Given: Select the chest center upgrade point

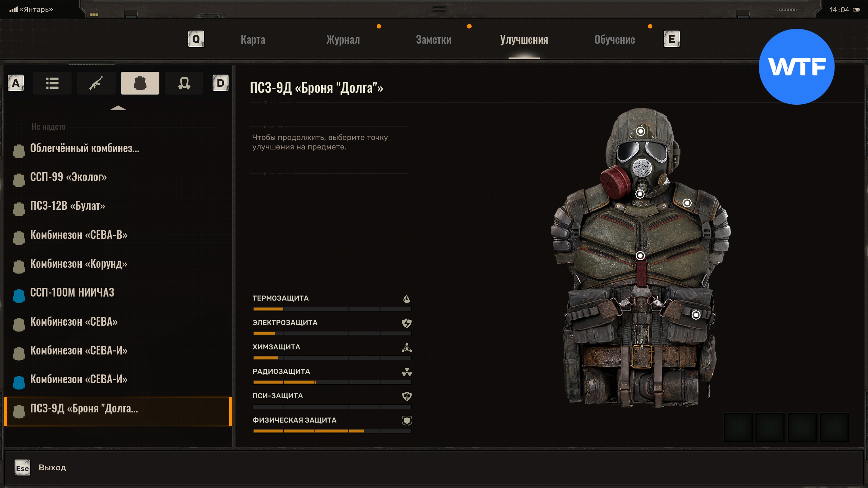Looking at the screenshot, I should (640, 256).
